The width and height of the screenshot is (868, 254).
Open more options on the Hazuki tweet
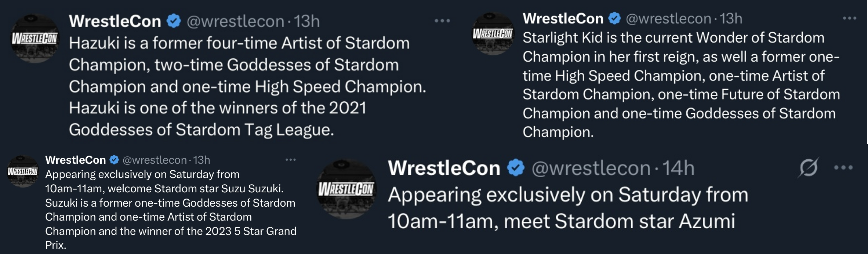point(442,21)
